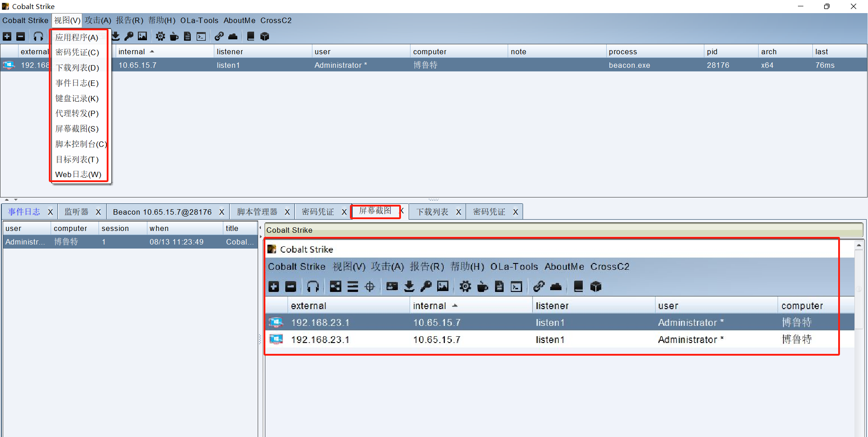Close the Beacon 10.65.15.7@28176 tab

222,212
